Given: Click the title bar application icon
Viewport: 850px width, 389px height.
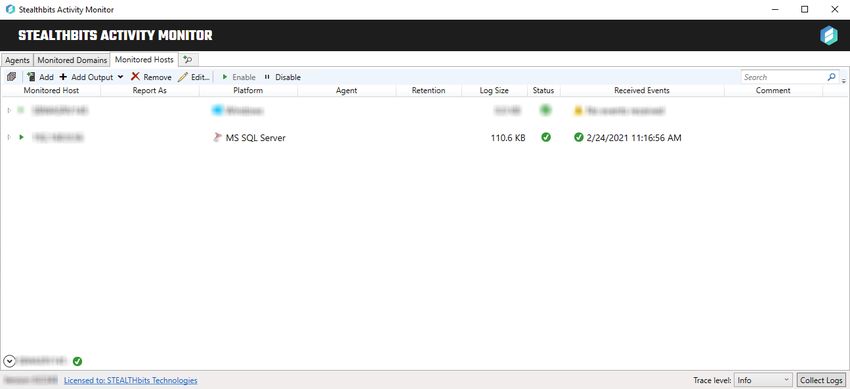Looking at the screenshot, I should click(10, 9).
